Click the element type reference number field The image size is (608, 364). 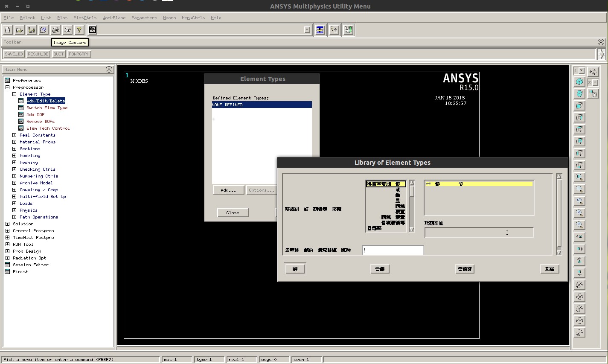tap(393, 250)
